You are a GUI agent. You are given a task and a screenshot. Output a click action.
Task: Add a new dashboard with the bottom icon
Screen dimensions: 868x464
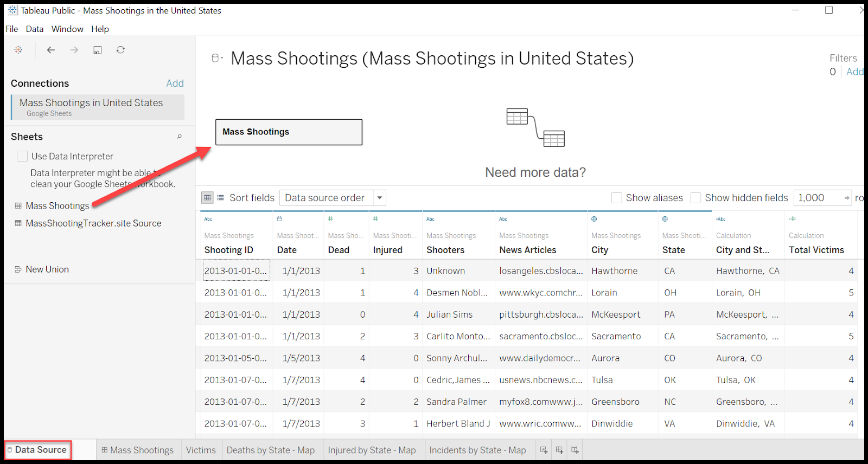[559, 450]
